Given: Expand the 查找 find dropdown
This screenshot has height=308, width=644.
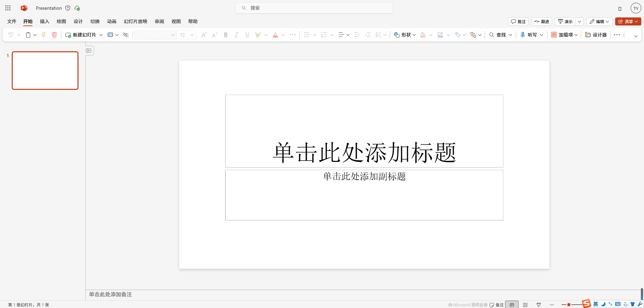Looking at the screenshot, I should pyautogui.click(x=511, y=35).
